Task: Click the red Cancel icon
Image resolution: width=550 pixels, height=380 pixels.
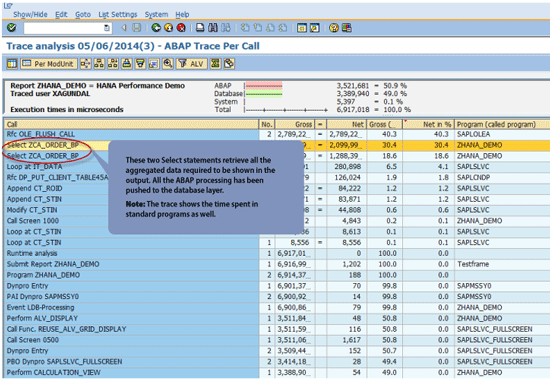Action: (181, 28)
